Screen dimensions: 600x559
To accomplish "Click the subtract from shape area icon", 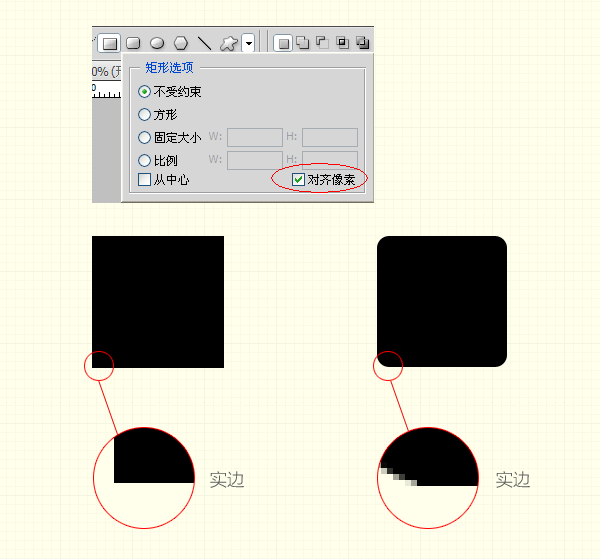I will (322, 43).
